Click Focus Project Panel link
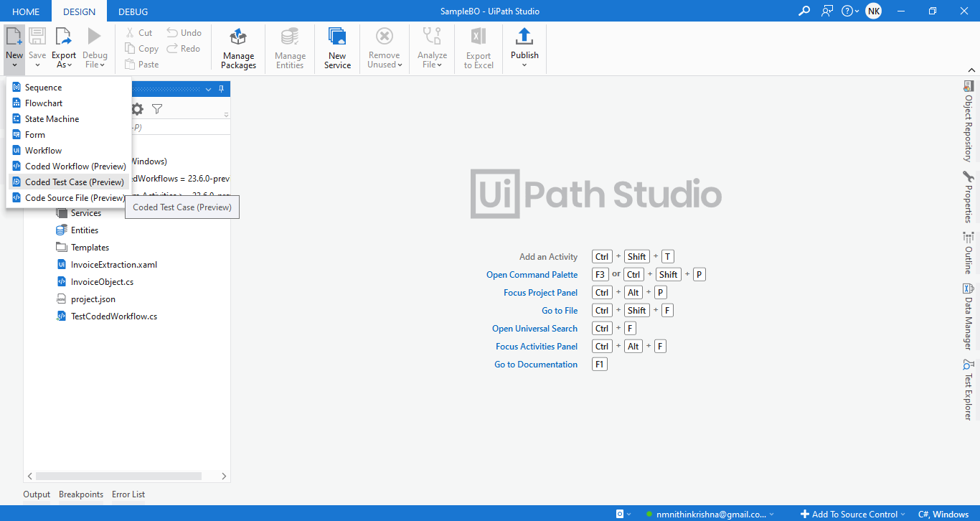Viewport: 980px width, 521px height. (x=540, y=293)
